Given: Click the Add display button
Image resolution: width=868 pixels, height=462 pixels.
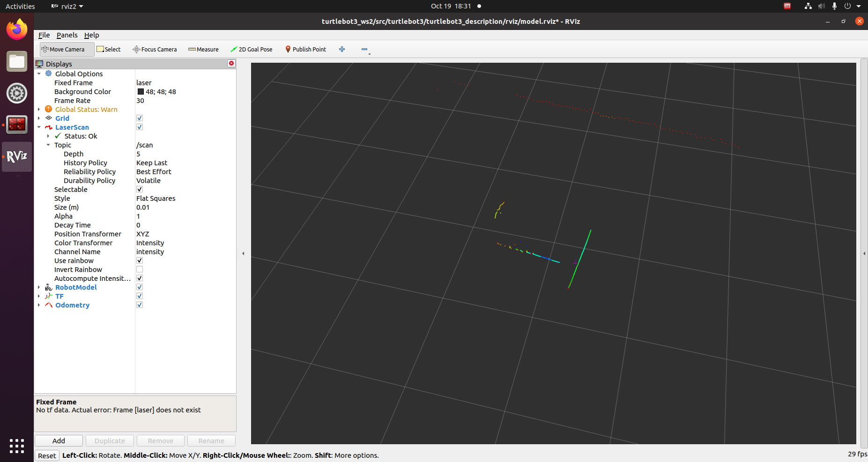Looking at the screenshot, I should pyautogui.click(x=59, y=440).
